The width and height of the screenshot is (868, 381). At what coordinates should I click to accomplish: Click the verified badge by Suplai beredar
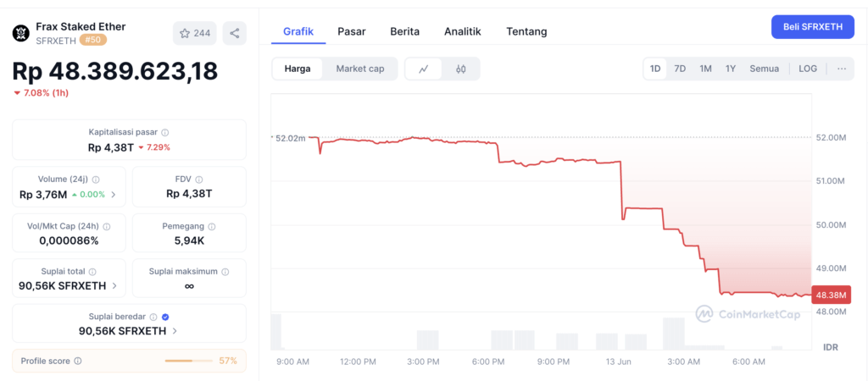click(x=165, y=317)
